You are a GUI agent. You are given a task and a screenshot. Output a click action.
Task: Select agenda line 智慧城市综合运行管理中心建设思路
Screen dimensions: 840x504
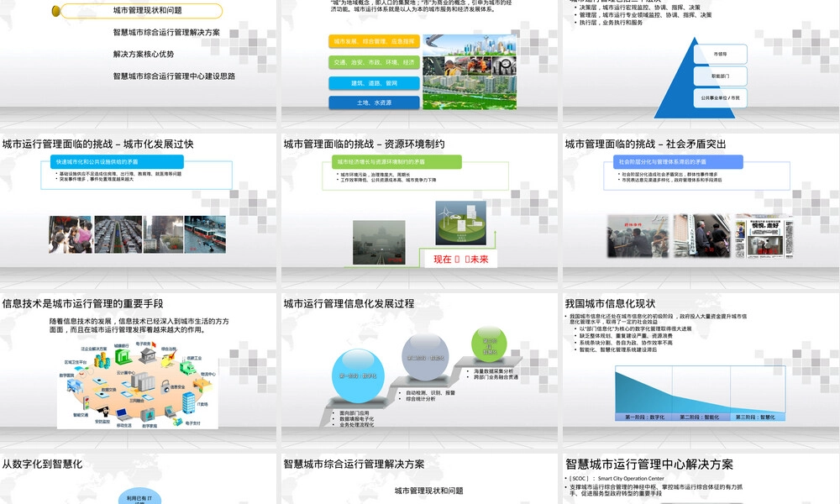(x=174, y=76)
